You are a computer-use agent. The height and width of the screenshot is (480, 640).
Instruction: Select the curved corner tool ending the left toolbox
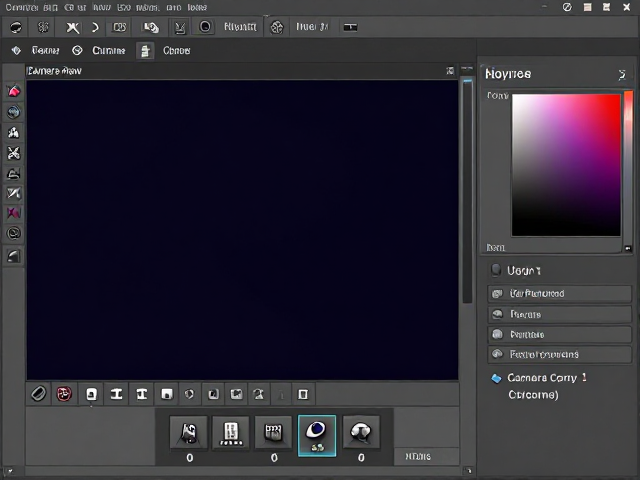tap(14, 256)
